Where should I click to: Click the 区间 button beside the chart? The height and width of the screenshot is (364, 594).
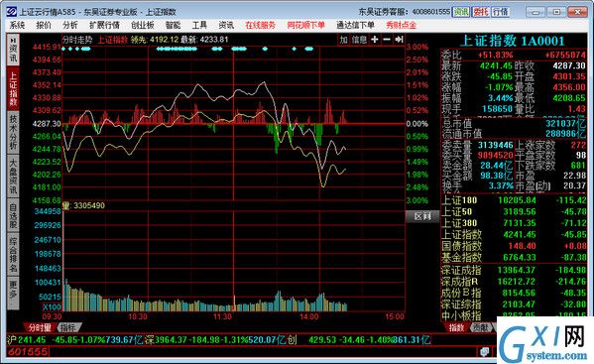(422, 216)
